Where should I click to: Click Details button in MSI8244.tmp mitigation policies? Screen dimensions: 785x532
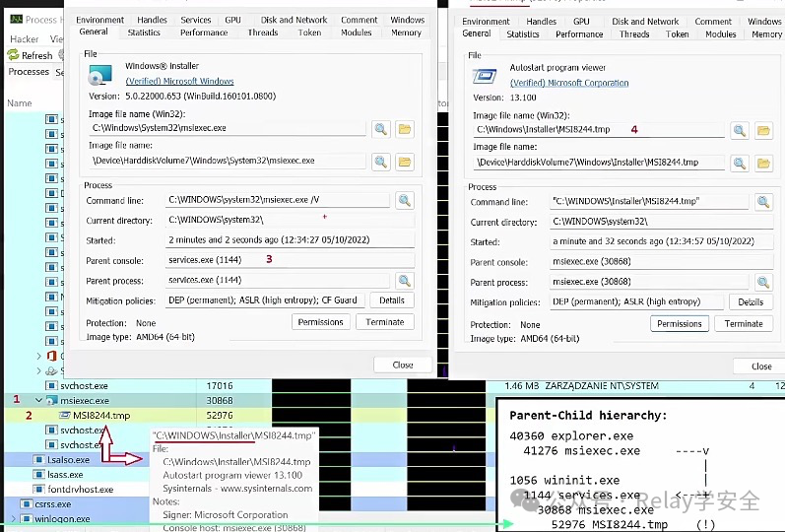click(x=751, y=302)
